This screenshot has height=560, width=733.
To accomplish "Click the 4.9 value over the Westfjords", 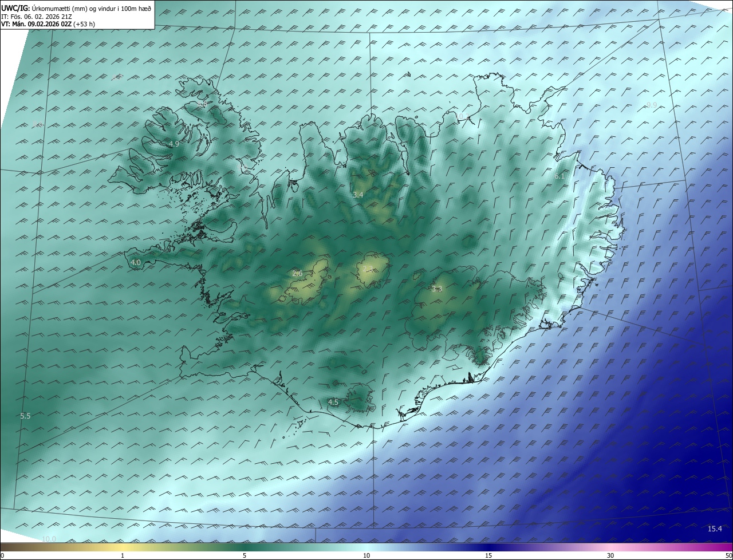I will point(174,144).
